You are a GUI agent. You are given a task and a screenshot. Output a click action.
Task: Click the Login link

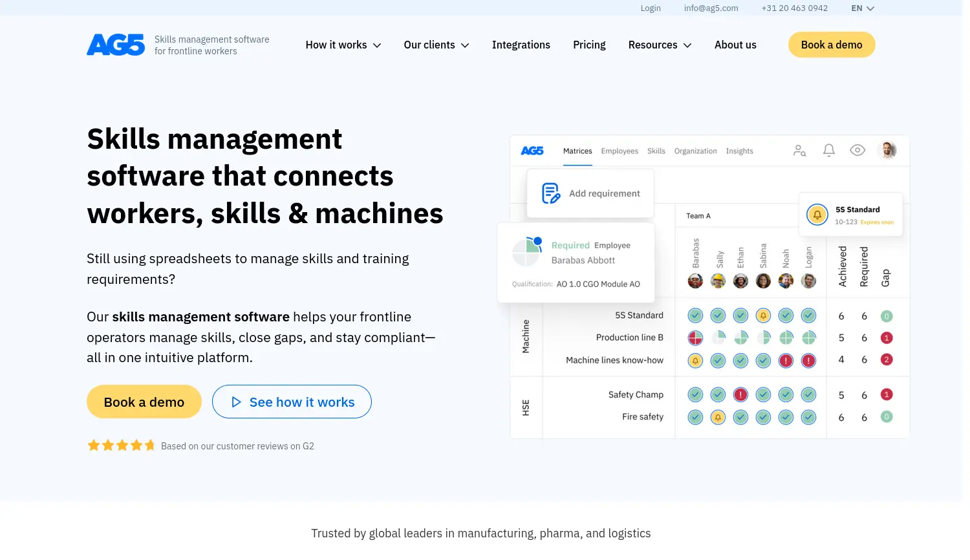[x=651, y=8]
